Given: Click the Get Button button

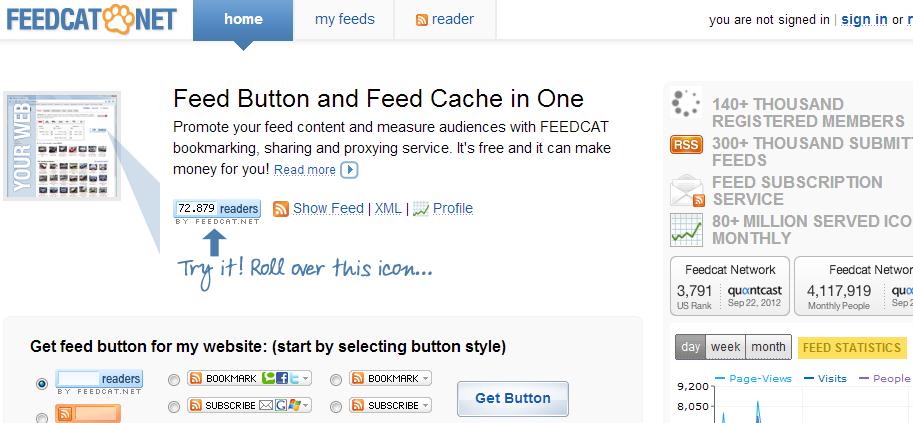Looking at the screenshot, I should [512, 399].
